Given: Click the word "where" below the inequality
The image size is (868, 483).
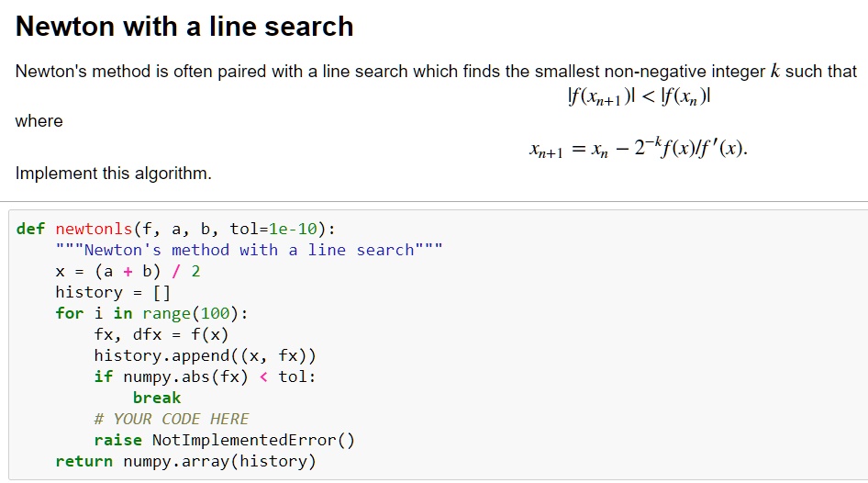Looking at the screenshot, I should tap(39, 121).
